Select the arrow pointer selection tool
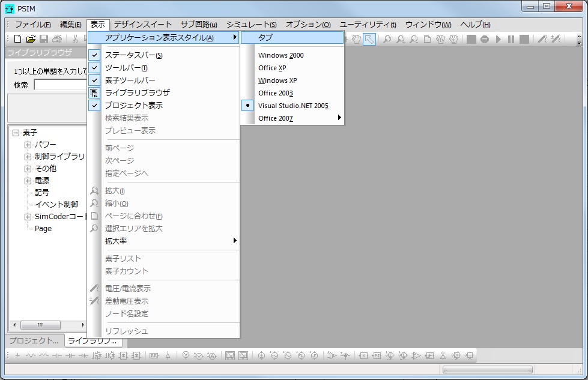588x380 pixels. (369, 39)
